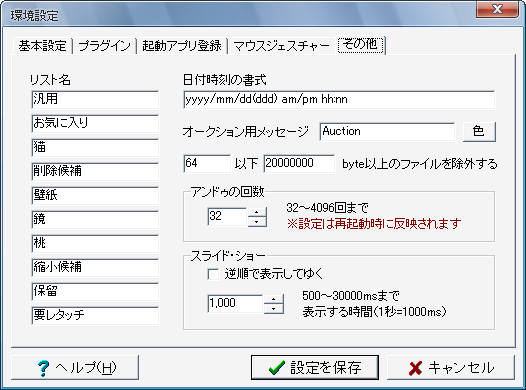Open the 色 color picker button
Screen dimensions: 526x390
[479, 131]
